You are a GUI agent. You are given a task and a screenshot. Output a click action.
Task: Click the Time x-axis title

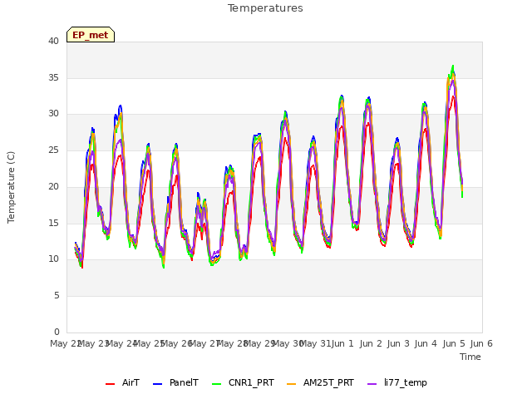(x=470, y=357)
